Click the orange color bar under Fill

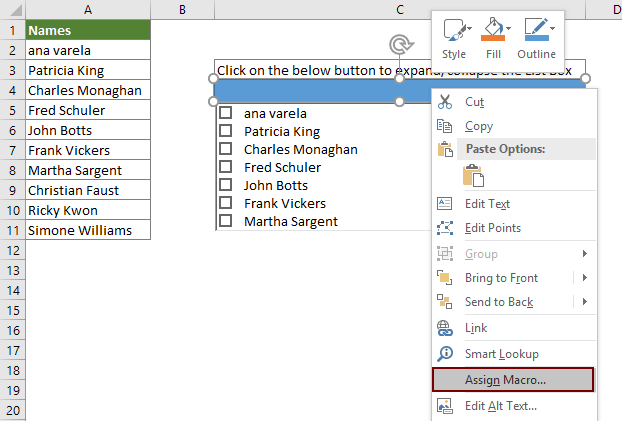493,39
